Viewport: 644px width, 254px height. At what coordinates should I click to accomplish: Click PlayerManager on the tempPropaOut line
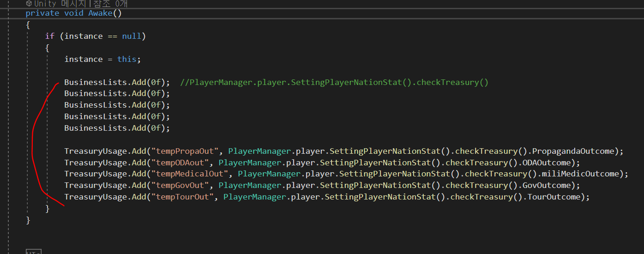pyautogui.click(x=259, y=151)
